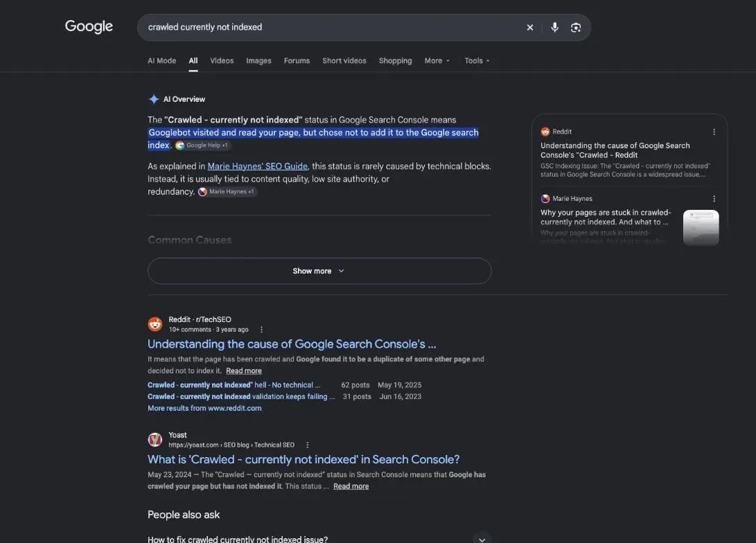Viewport: 756px width, 543px height.
Task: Expand the More search filters dropdown
Action: (437, 61)
